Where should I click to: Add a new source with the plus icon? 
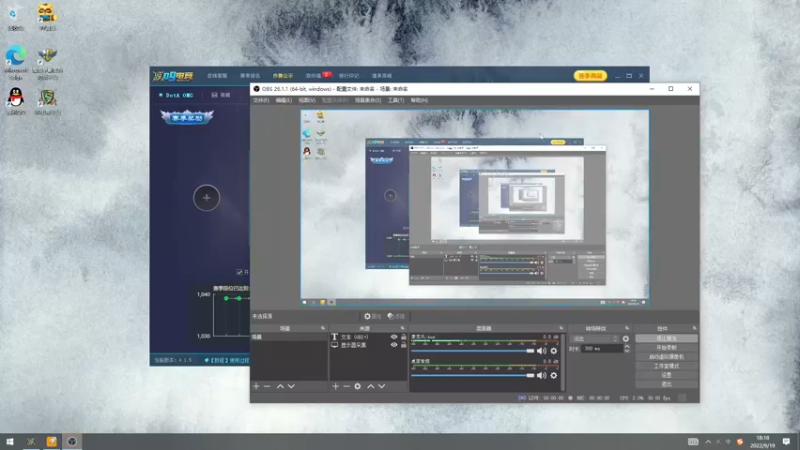tap(336, 386)
